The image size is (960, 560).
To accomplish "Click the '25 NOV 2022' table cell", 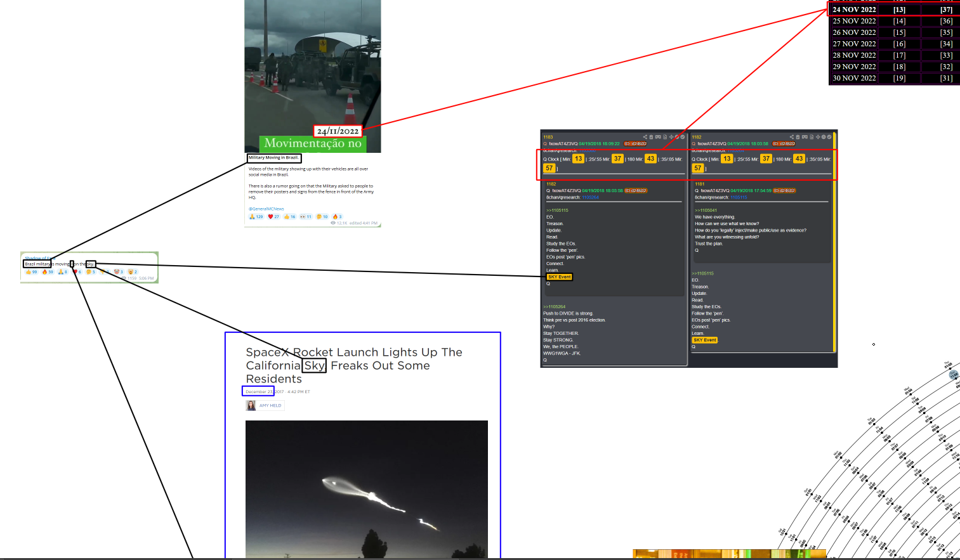I will tap(854, 21).
